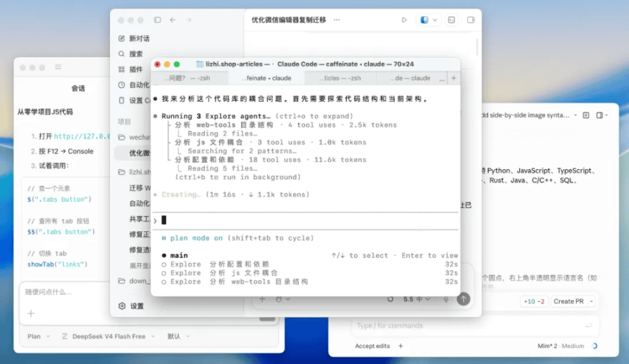
Task: Select the lizhi.sh project folder
Action: [135, 172]
